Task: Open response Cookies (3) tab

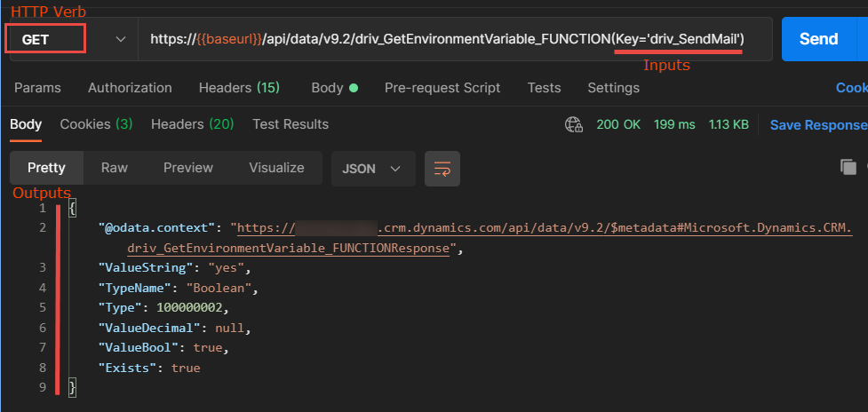Action: pos(96,124)
